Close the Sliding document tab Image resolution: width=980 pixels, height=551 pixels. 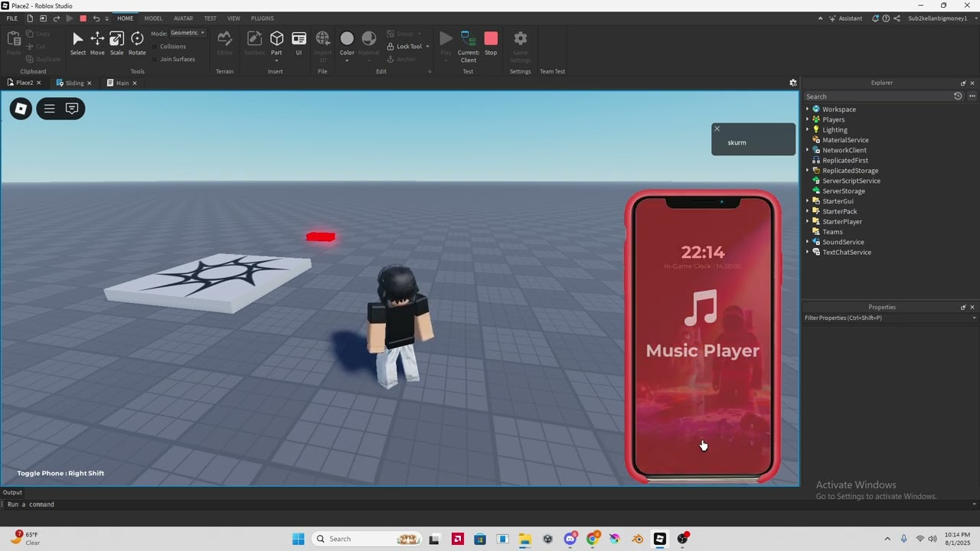point(89,83)
